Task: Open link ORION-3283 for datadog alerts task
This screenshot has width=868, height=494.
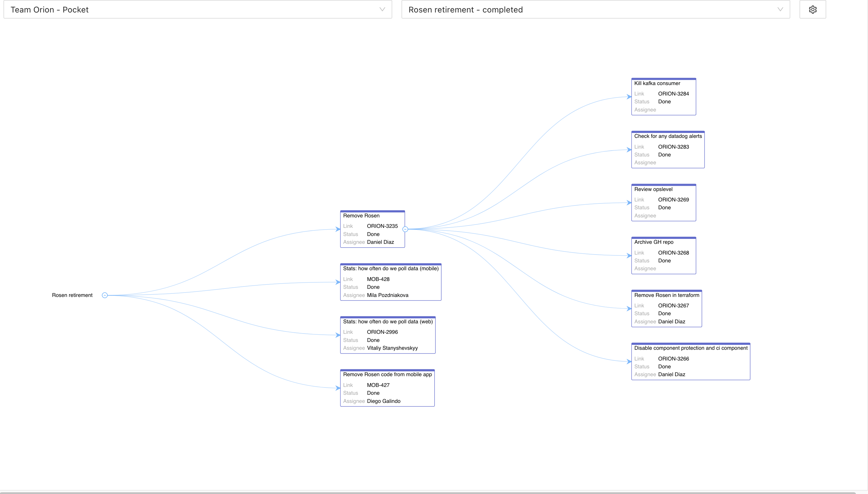Action: 673,147
